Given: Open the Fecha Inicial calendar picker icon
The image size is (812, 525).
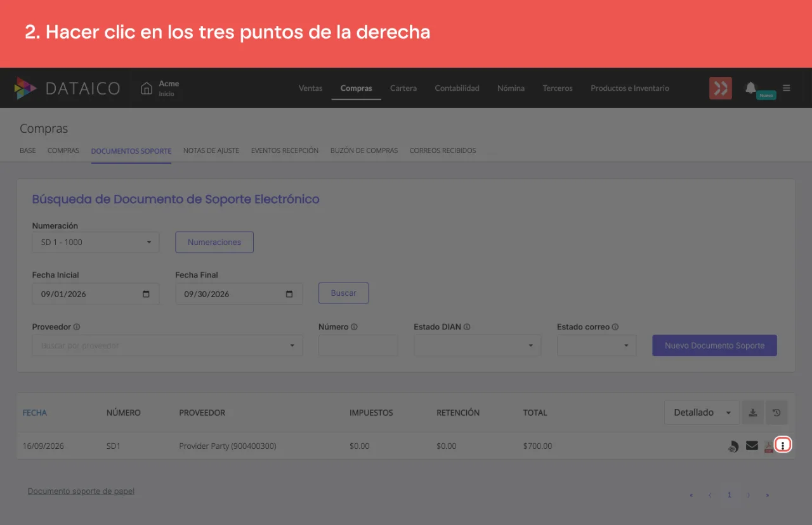Looking at the screenshot, I should coord(147,294).
